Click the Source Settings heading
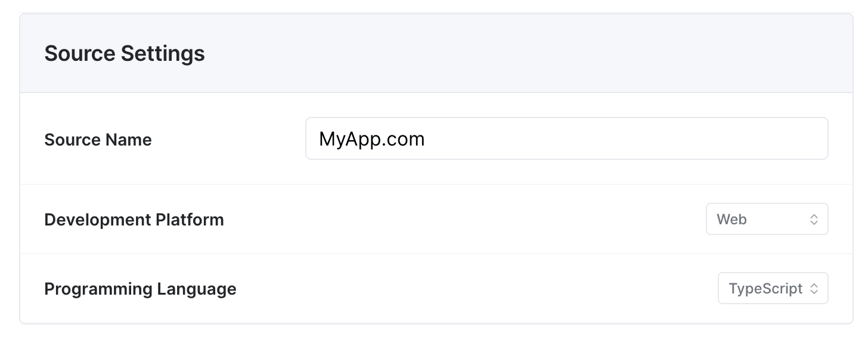This screenshot has height=340, width=868. [x=125, y=54]
